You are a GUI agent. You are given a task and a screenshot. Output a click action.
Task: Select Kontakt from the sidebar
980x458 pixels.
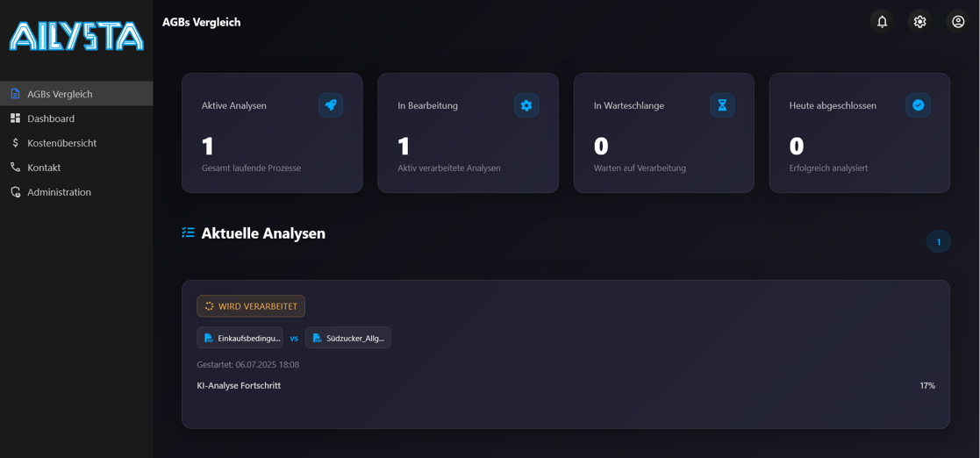tap(44, 168)
